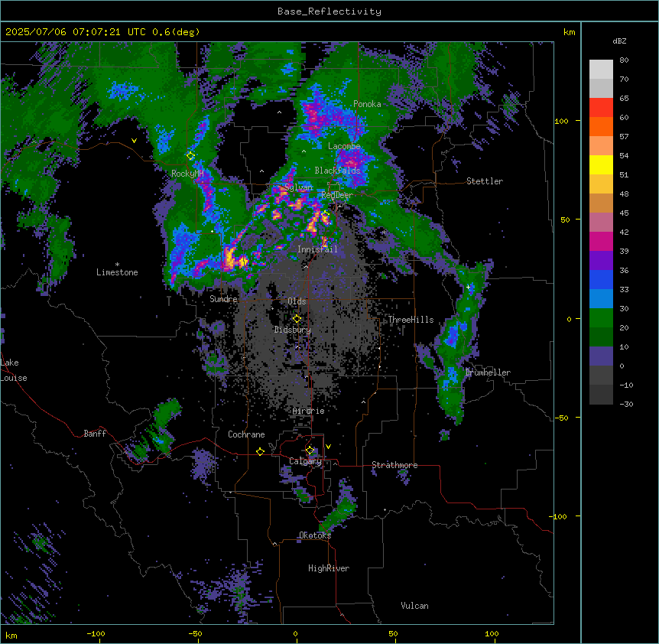Click the Okotoks label
The height and width of the screenshot is (644, 659).
[315, 535]
